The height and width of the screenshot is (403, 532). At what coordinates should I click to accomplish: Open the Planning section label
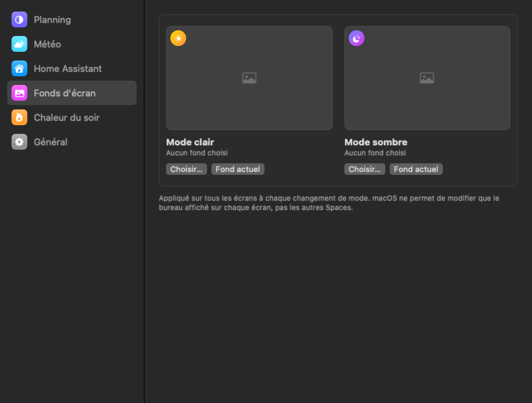(x=52, y=20)
